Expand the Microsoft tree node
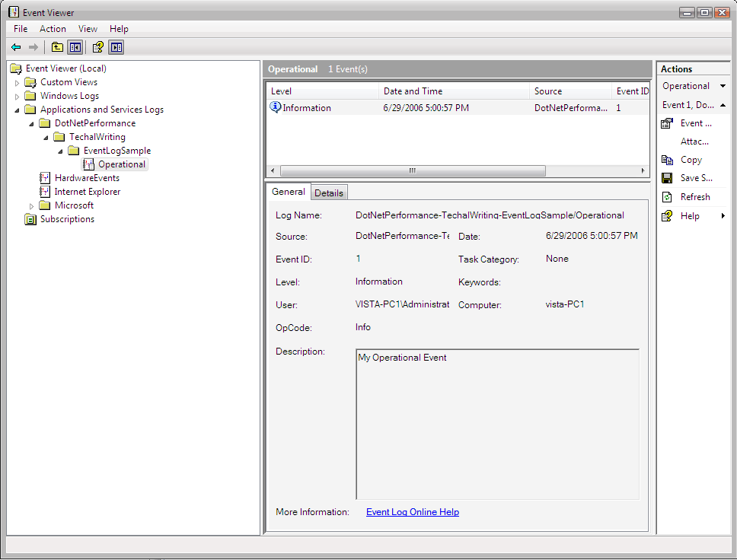 [31, 206]
